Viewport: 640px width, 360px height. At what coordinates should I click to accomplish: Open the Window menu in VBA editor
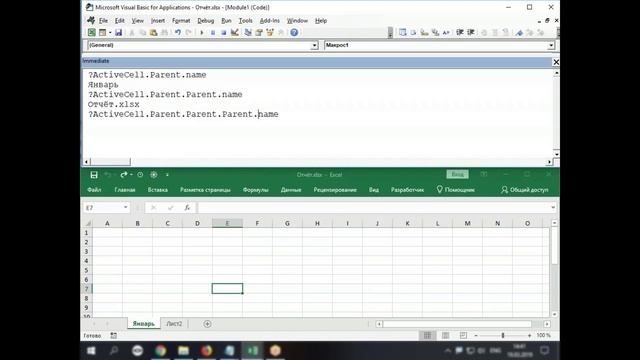(297, 20)
